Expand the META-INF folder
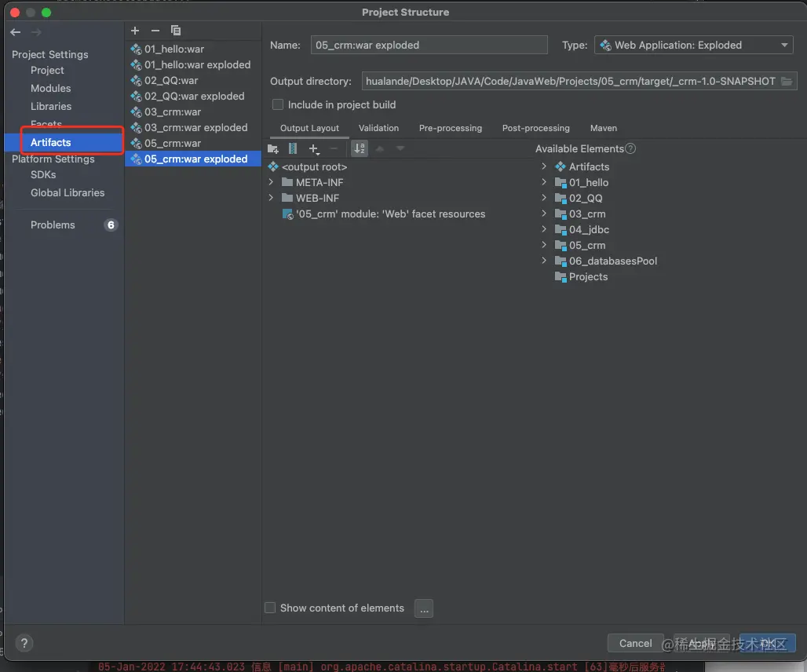Viewport: 807px width, 672px height. [272, 182]
